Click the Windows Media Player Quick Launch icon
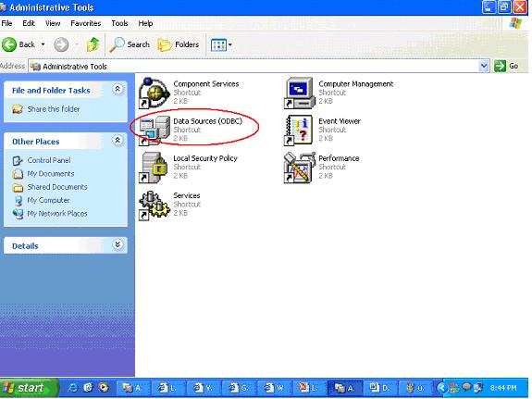 coord(104,388)
